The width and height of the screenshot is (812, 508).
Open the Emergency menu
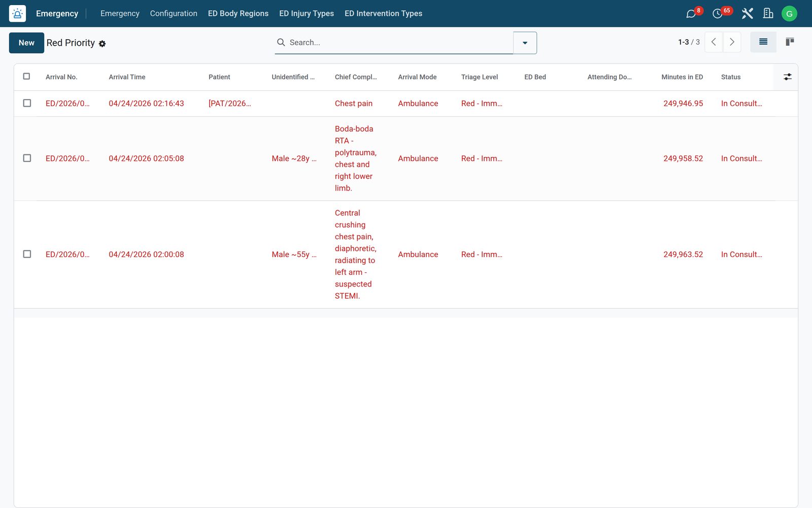[120, 14]
